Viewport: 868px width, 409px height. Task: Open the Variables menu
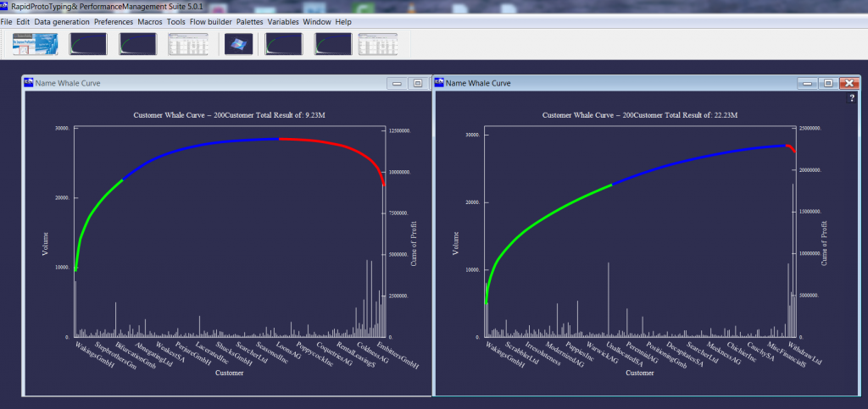tap(283, 22)
